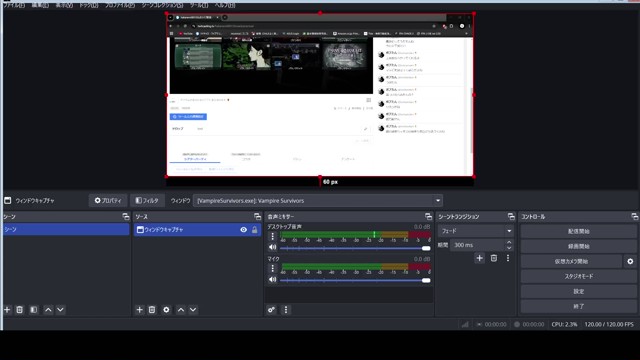Move source down with arrow
Viewport: 640px width, 360px height.
193,310
